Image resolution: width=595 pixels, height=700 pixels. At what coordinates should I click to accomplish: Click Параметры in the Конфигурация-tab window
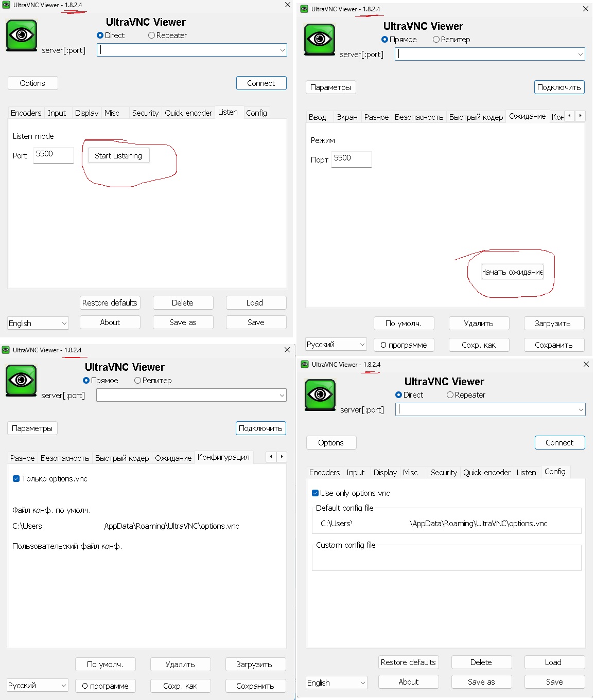(x=32, y=428)
